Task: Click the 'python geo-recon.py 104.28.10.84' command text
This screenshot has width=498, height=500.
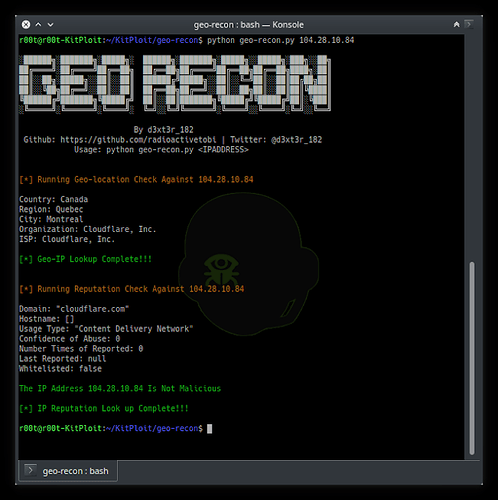Action: (281, 40)
